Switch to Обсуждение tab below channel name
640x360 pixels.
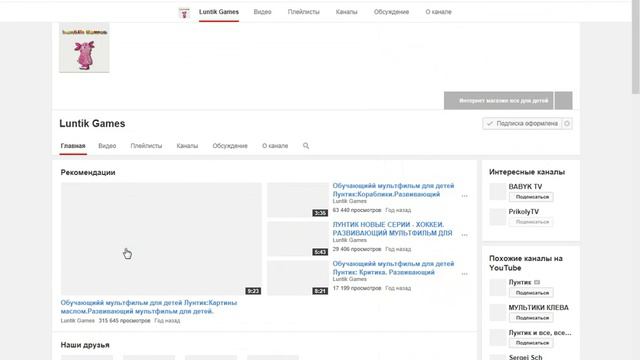(x=230, y=146)
